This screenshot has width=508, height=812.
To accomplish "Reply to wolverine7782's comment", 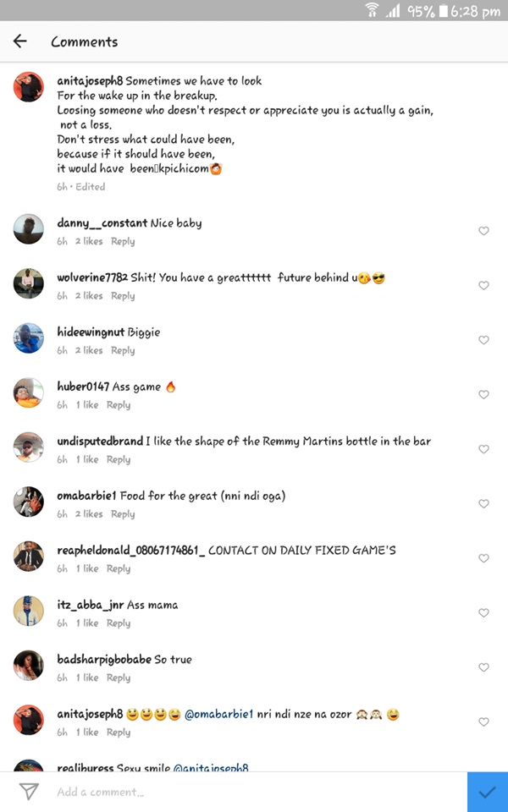I will pyautogui.click(x=123, y=296).
